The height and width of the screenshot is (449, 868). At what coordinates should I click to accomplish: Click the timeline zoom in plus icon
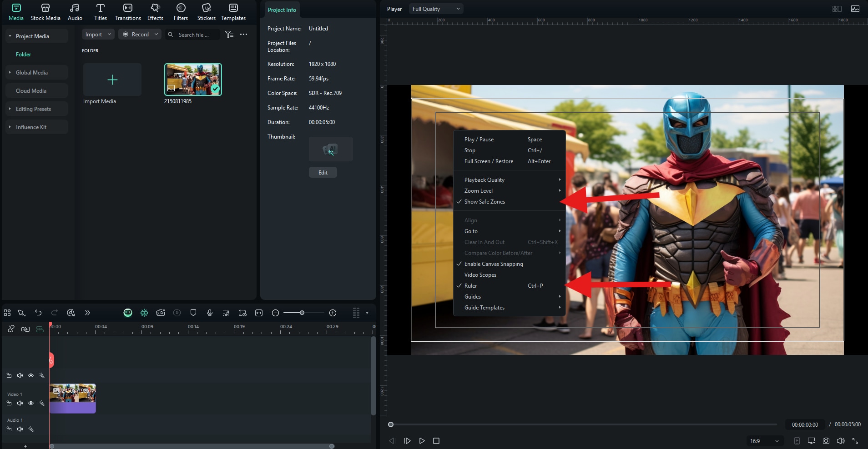[x=333, y=313]
